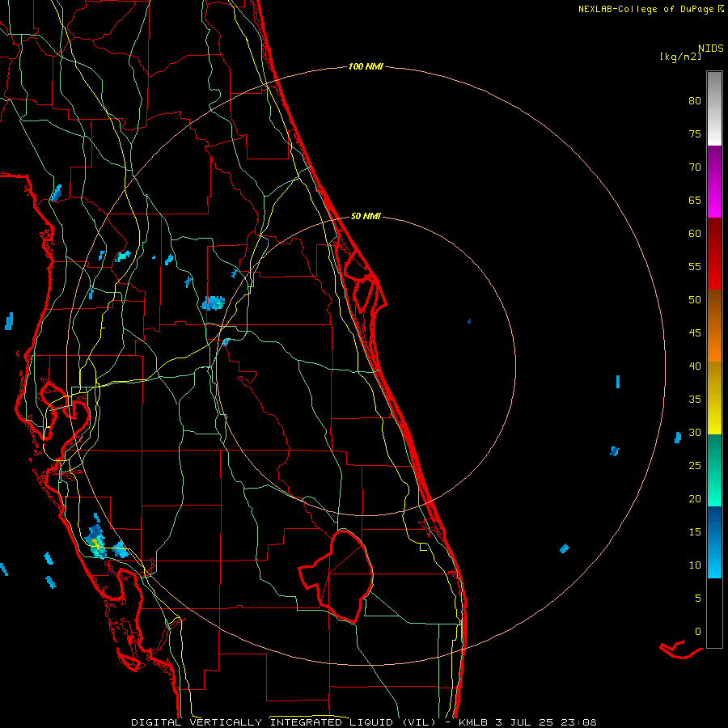
Task: Click the white 75-80 band on VIL scale
Action: click(x=714, y=108)
